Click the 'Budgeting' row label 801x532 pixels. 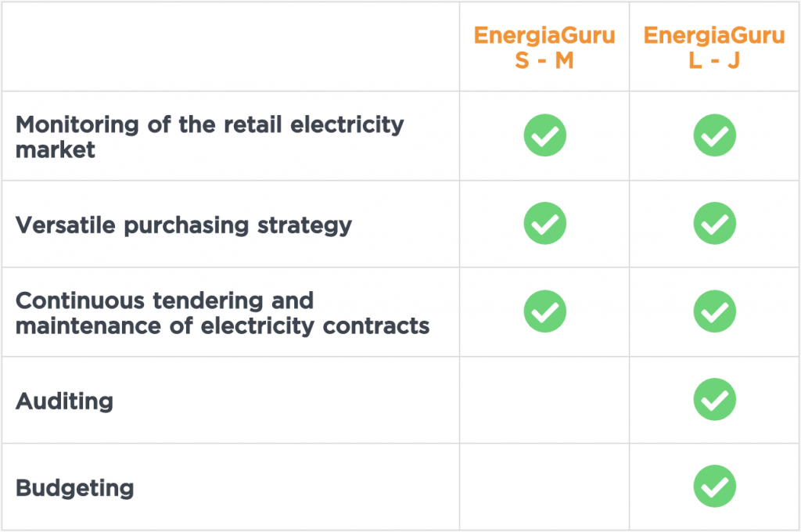click(74, 488)
